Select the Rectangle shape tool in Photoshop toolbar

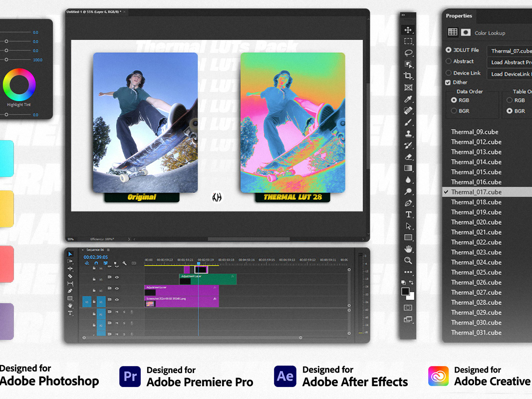click(408, 237)
